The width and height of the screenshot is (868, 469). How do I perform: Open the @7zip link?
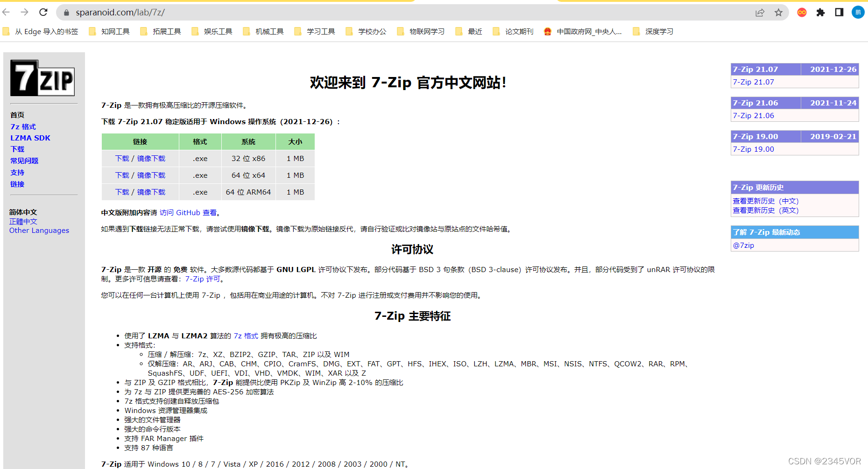pos(743,245)
